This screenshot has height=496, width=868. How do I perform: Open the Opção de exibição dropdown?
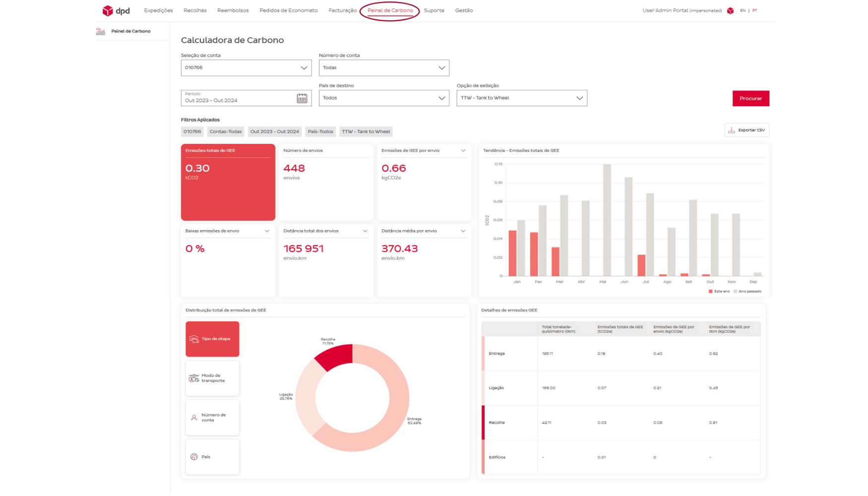point(522,98)
